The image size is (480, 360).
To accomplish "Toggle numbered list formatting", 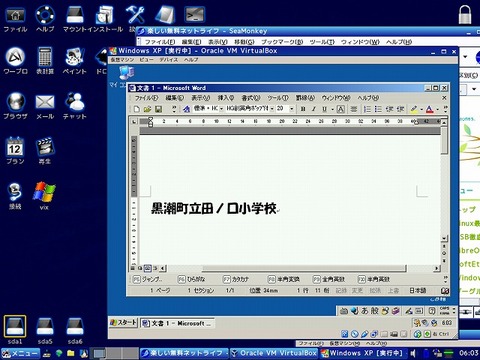I will [367, 109].
